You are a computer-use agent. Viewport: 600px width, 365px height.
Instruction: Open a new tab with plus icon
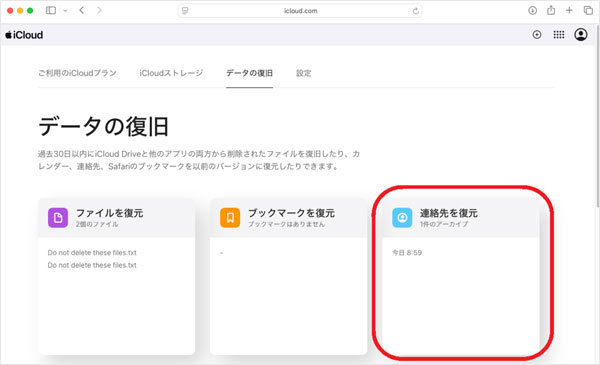569,11
